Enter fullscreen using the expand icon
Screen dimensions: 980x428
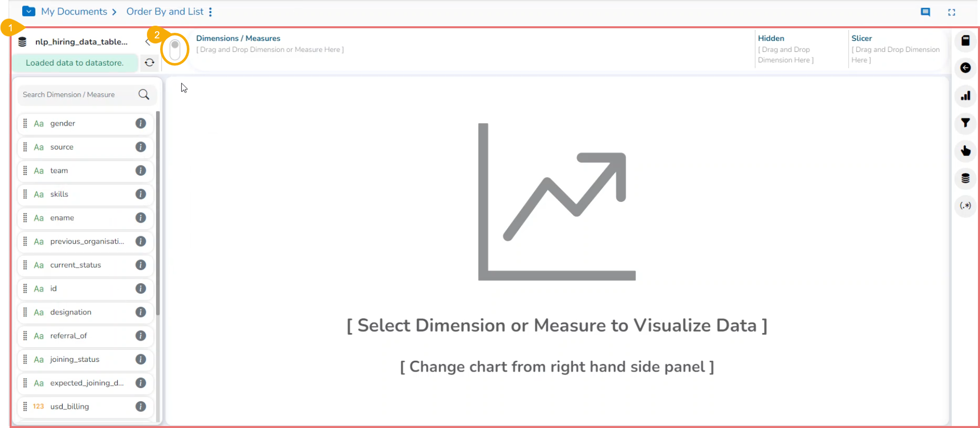tap(952, 12)
